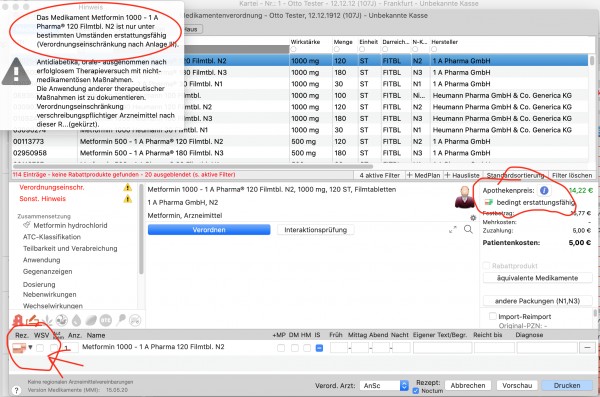Click the Eigener Text/Begr. input field
600x397 pixels.
click(442, 348)
